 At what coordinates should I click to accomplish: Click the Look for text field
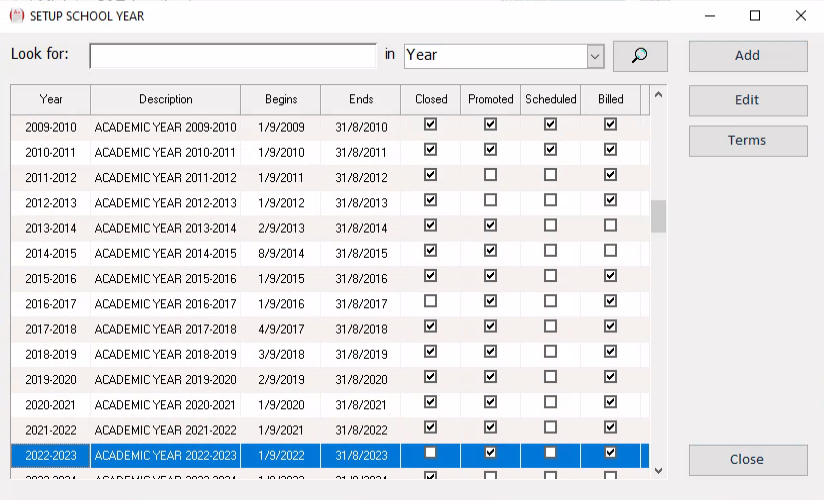pyautogui.click(x=233, y=56)
